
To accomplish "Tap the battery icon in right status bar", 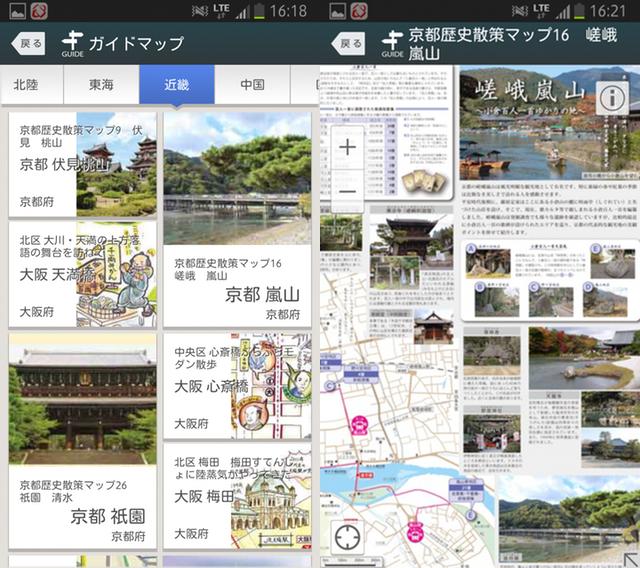I will pos(579,11).
